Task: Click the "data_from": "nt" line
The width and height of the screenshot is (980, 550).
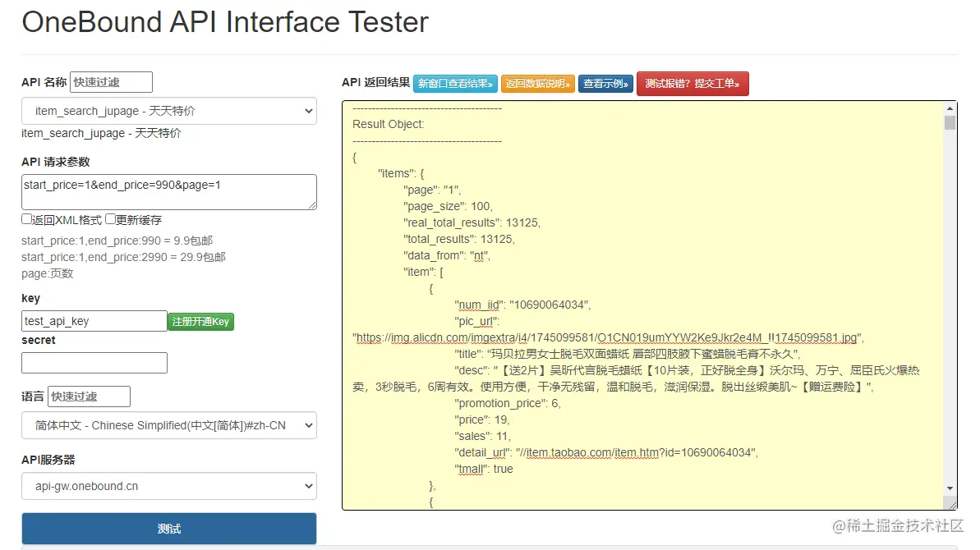Action: pos(447,255)
